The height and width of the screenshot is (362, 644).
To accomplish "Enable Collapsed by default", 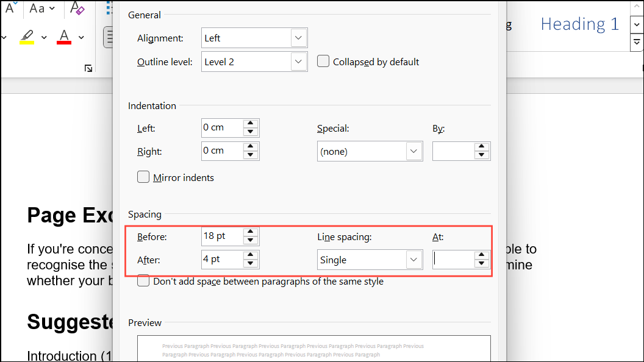I will (x=323, y=61).
